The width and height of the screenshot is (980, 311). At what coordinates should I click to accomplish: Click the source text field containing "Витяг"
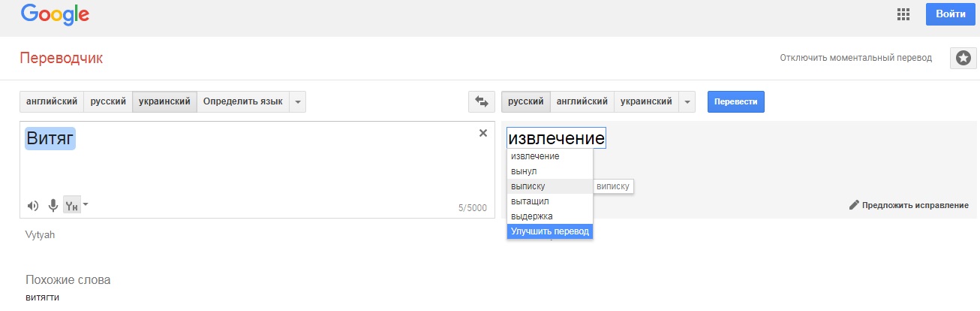(x=255, y=165)
